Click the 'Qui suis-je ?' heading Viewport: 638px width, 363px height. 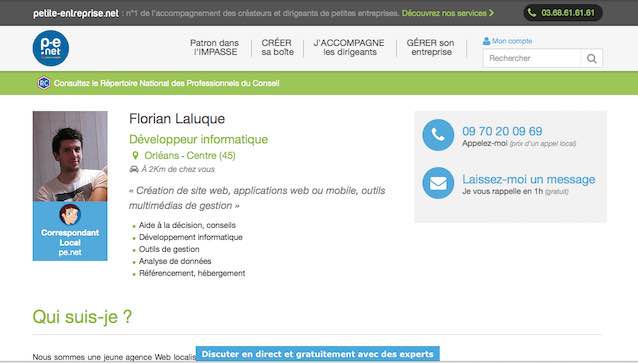coord(82,317)
